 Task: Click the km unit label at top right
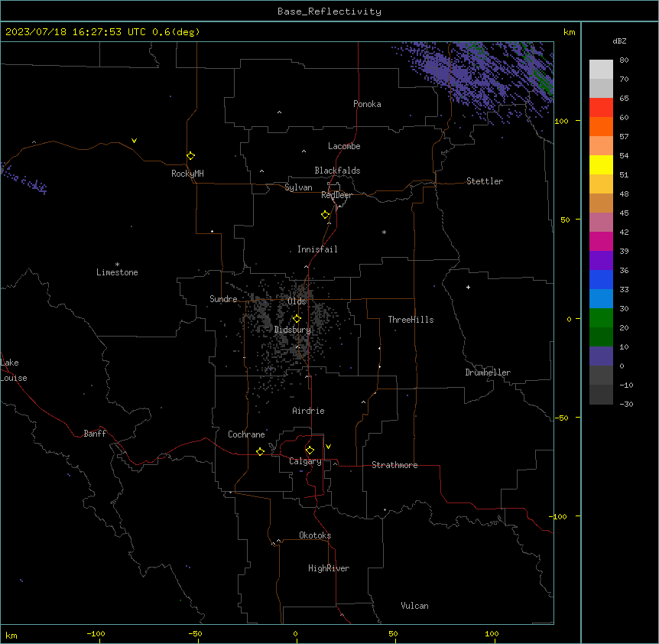point(569,32)
